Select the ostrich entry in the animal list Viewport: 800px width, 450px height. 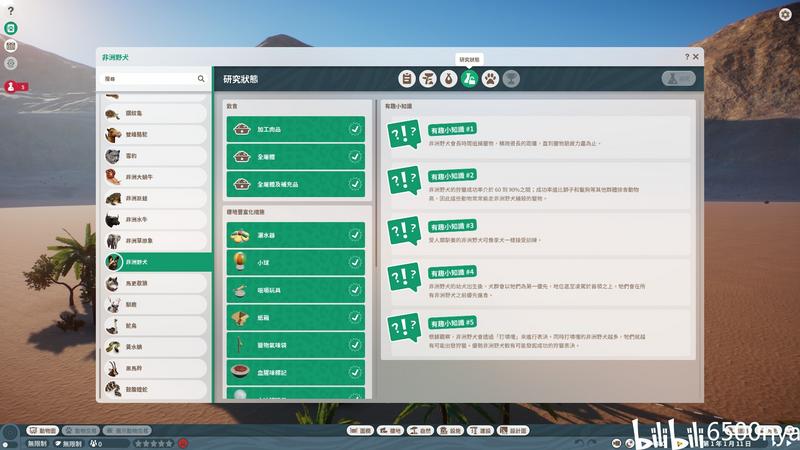coord(155,326)
